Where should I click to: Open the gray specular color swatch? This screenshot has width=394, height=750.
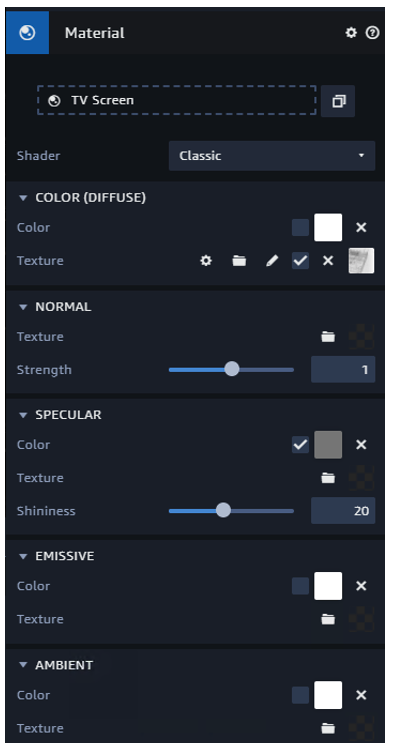[328, 445]
